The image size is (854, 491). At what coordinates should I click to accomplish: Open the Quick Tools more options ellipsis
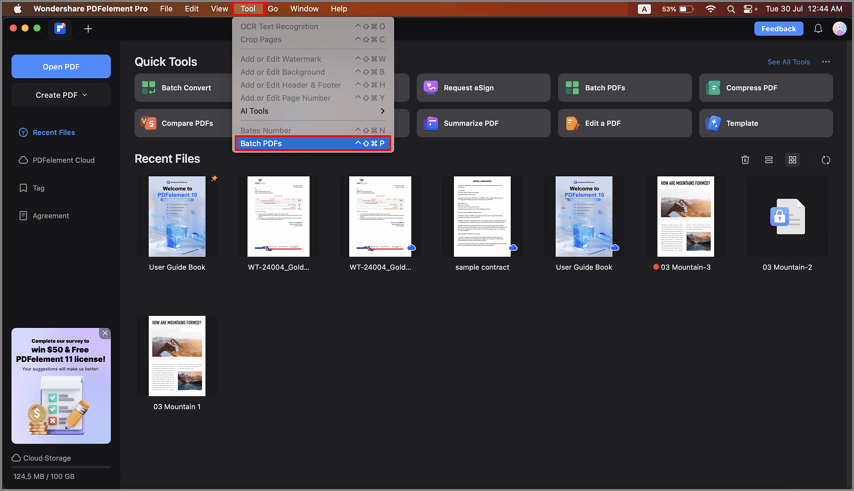(x=826, y=62)
